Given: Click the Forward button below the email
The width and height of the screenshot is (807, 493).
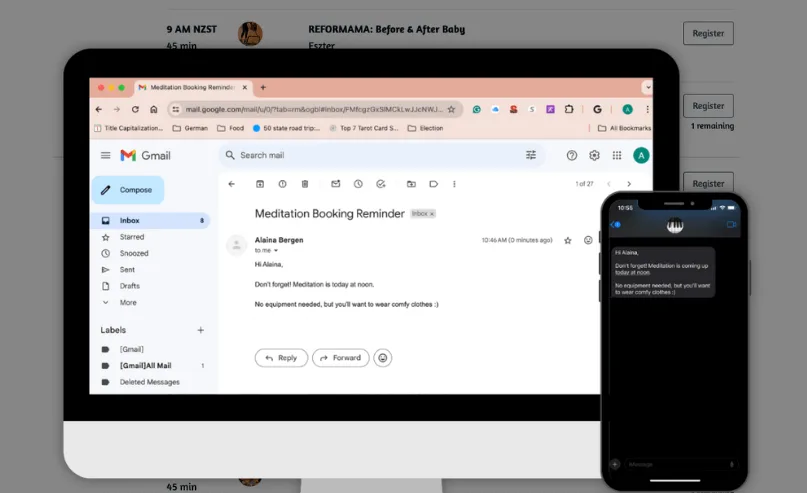Looking at the screenshot, I should point(340,357).
